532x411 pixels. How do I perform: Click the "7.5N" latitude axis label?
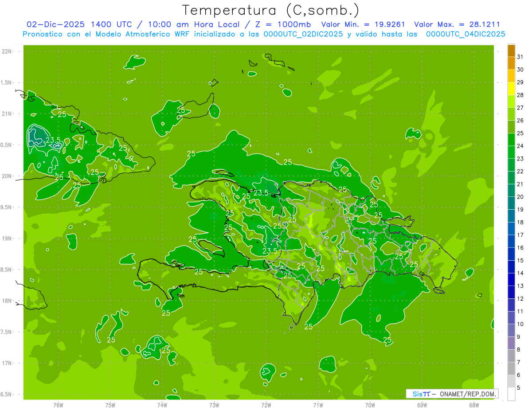pyautogui.click(x=6, y=332)
